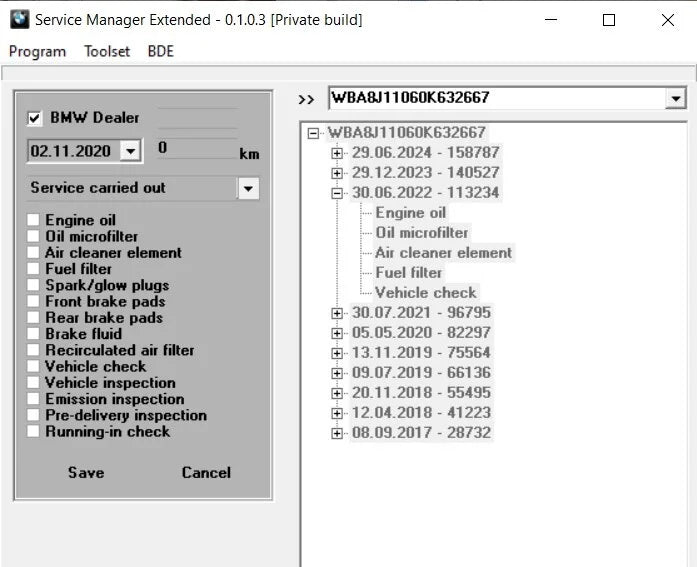
Task: Select the Front brake pads checkbox
Action: [x=33, y=301]
